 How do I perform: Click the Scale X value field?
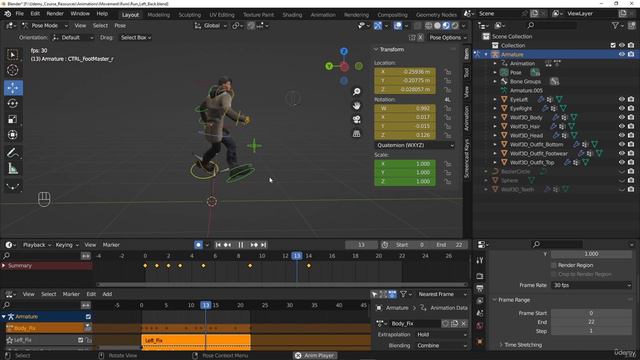(x=405, y=164)
